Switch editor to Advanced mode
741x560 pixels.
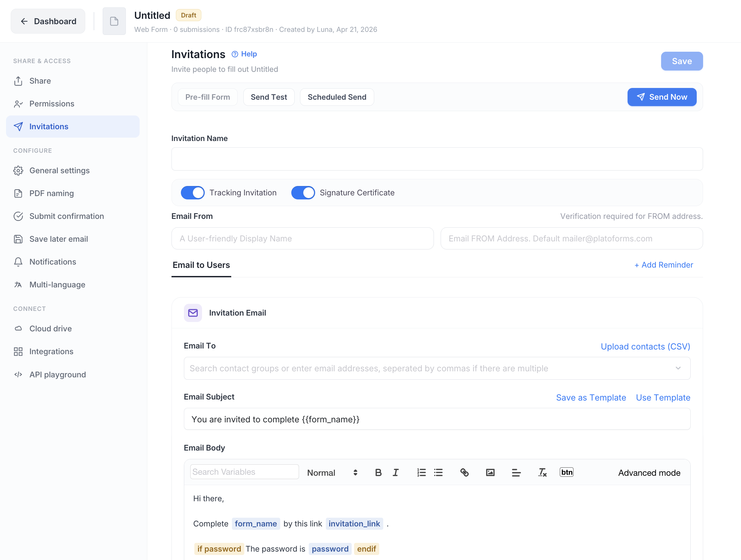[x=649, y=473]
